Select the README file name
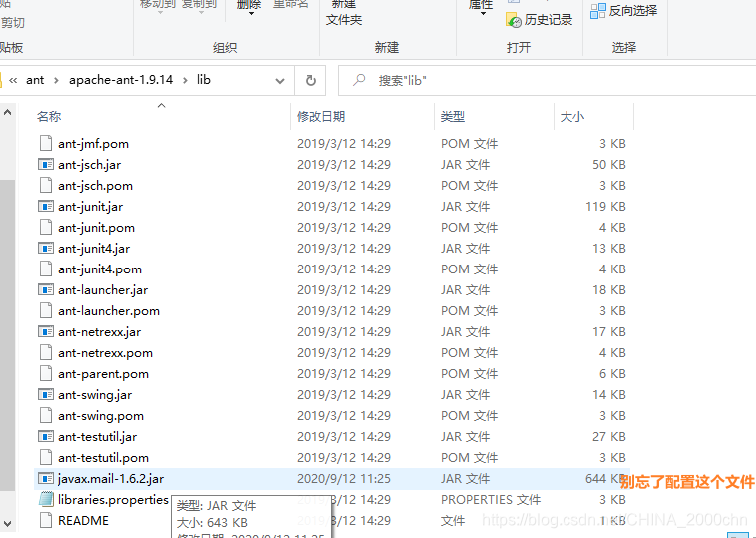This screenshot has width=756, height=538. point(83,521)
